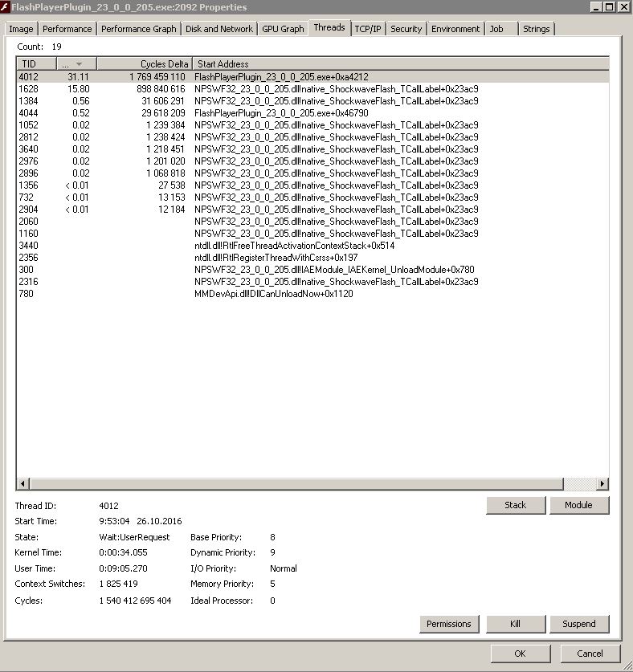Select thread row with TID 2812
The height and width of the screenshot is (672, 633).
point(312,136)
